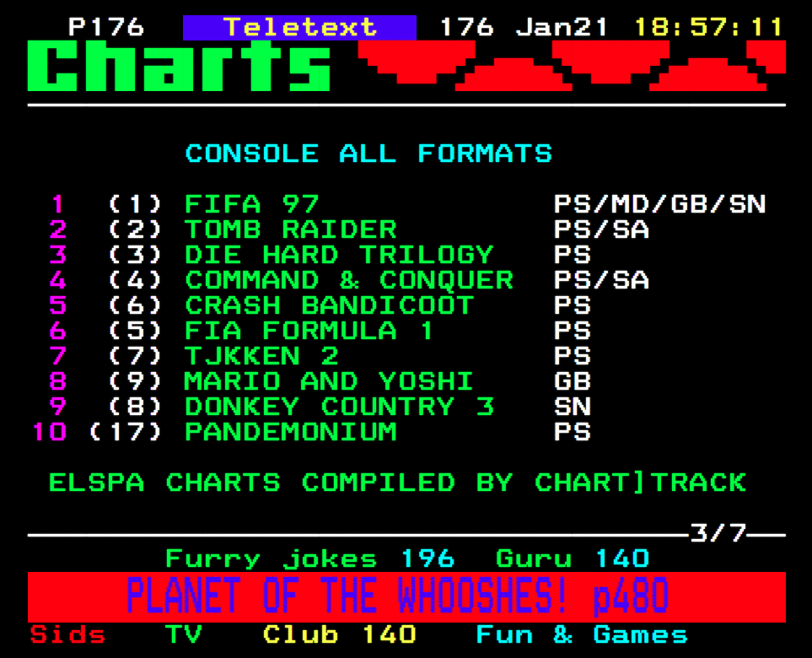812x658 pixels.
Task: Click the PS format beside FIA FORMULA 1
Action: [573, 331]
